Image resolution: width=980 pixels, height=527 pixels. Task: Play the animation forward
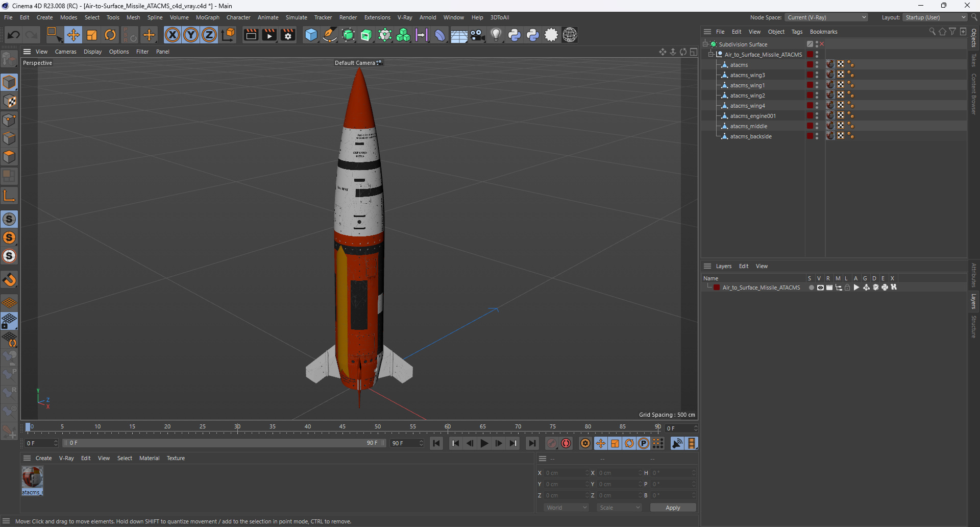point(484,443)
